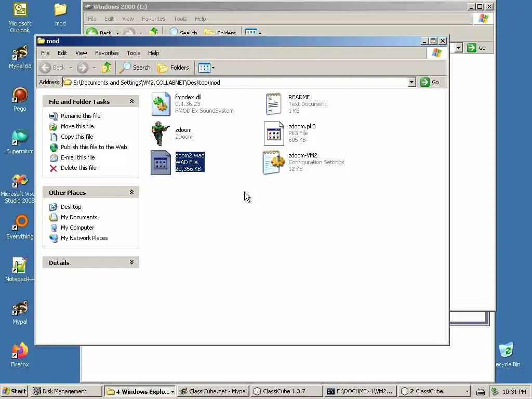Open Forward history dropdown arrow in mod window
532x399 pixels.
pos(94,68)
